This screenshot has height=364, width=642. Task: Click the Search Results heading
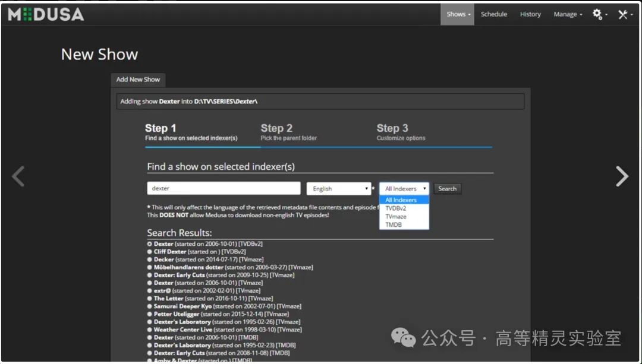point(180,233)
